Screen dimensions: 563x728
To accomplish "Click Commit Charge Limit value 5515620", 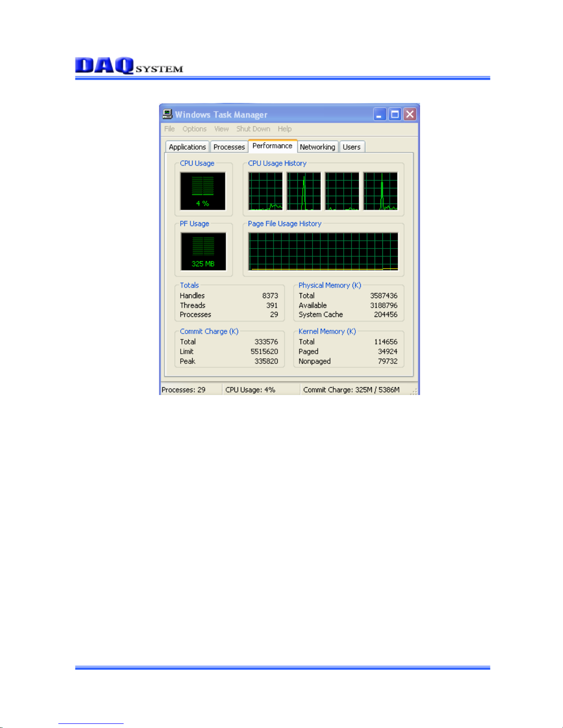I will click(x=264, y=351).
